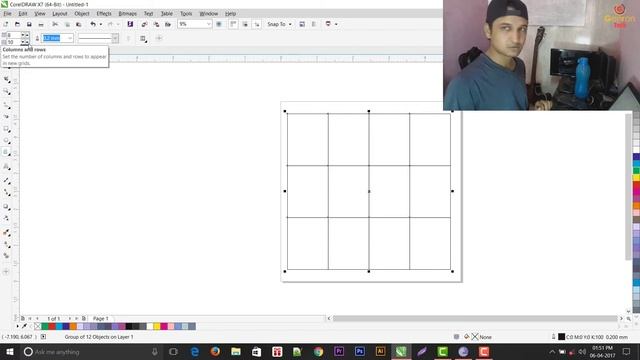Click the yellow swatch in document palette
The height and width of the screenshot is (360, 640).
157,326
